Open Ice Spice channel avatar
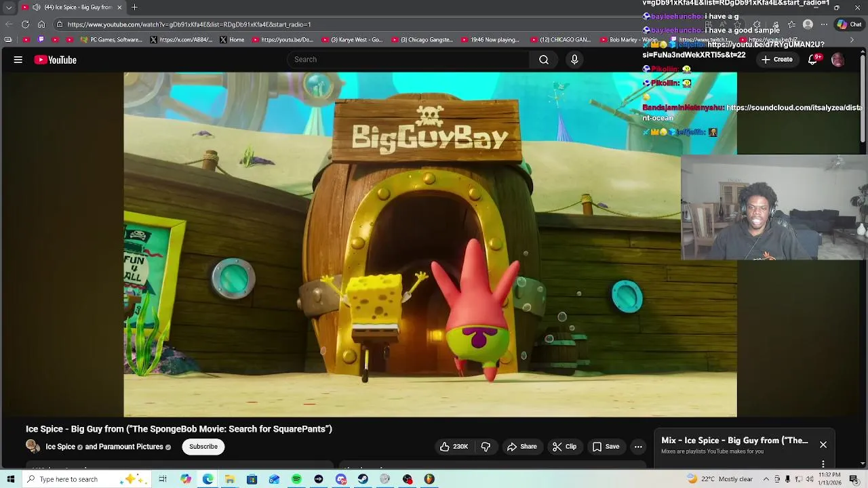 [33, 446]
